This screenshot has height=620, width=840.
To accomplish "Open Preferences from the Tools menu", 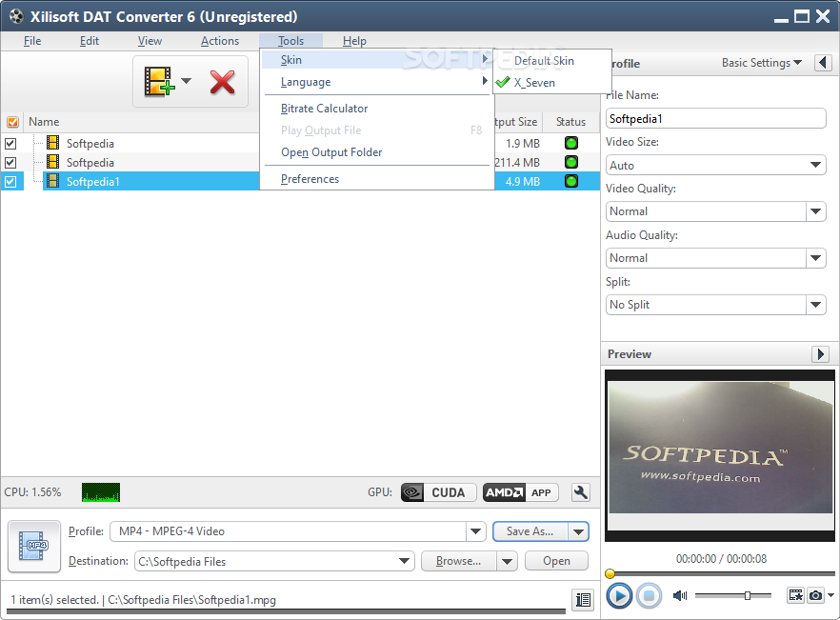I will click(x=376, y=179).
